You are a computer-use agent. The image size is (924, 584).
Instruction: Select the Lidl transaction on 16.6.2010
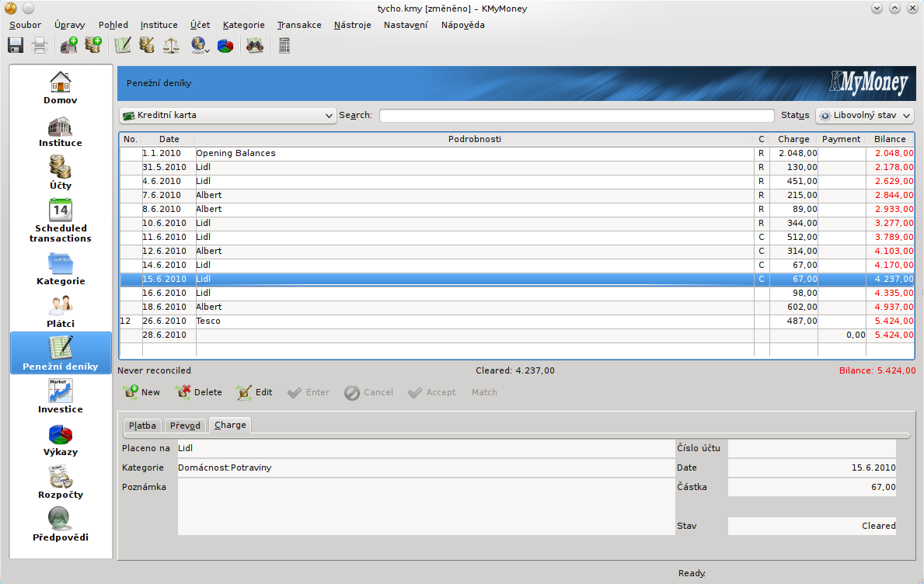(x=517, y=293)
